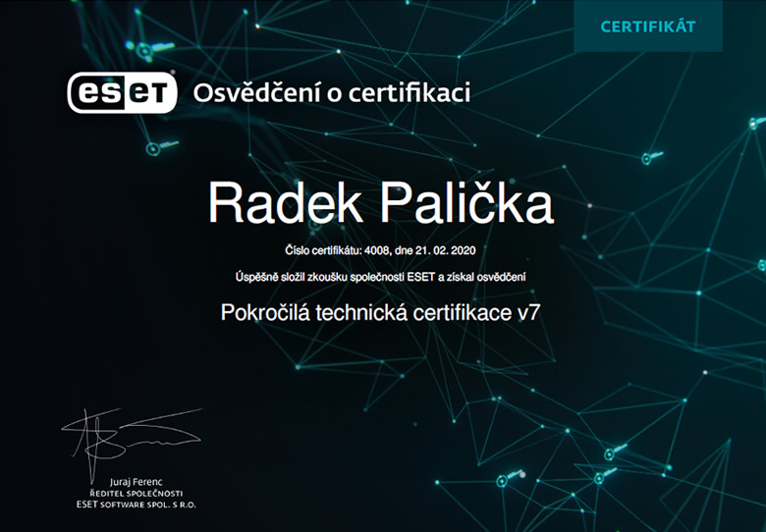This screenshot has width=766, height=532.
Task: Click the line "Číslo certifikátu: 4008, dne 21. 02. 2020"
Action: point(380,250)
